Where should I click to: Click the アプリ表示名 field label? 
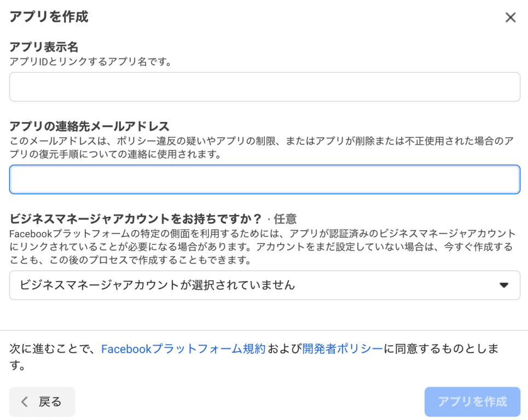click(44, 48)
